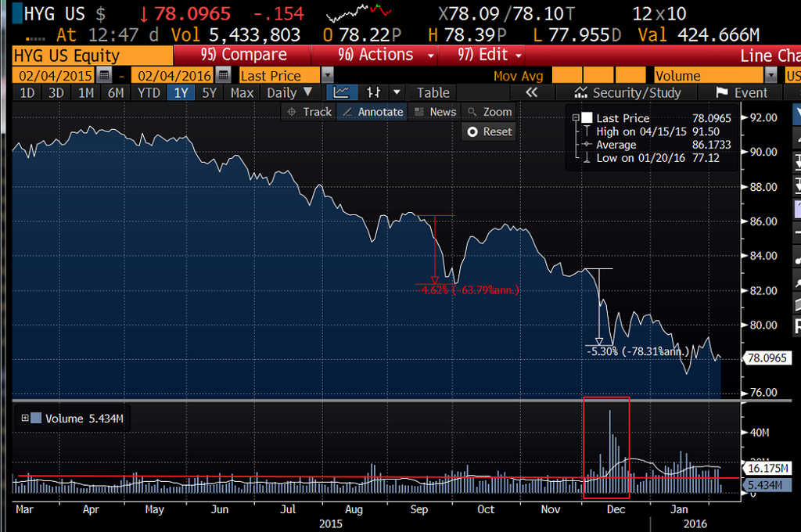
Task: Click the 5.434M volume axis label
Action: (767, 485)
